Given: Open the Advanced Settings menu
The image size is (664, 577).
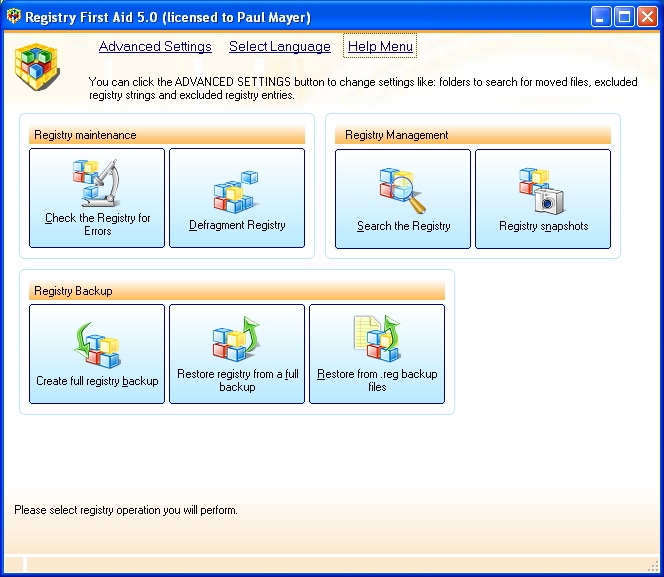Looking at the screenshot, I should point(155,47).
